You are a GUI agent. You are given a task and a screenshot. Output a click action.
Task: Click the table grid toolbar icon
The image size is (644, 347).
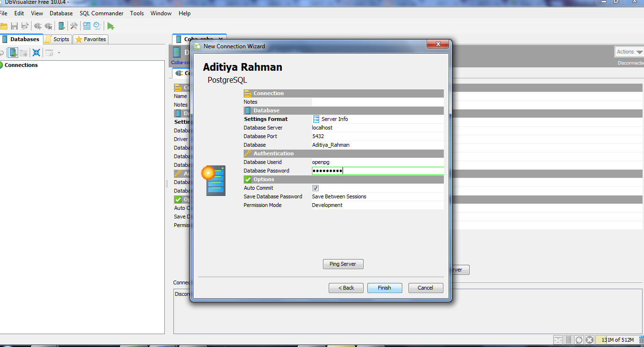coord(86,26)
